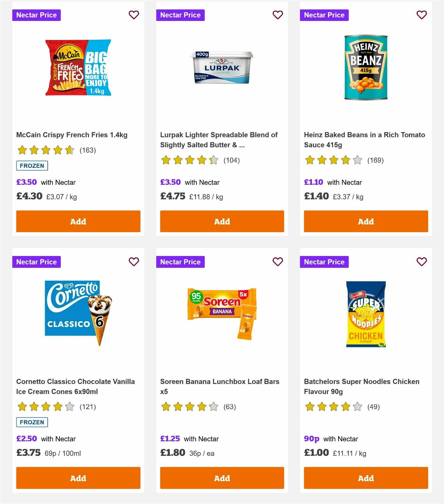The image size is (444, 504).
Task: Open the Soreen Banana Lunchbox Loaf Bars page
Action: point(219,386)
